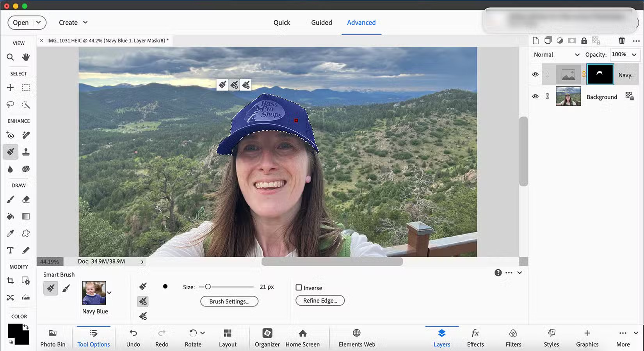The height and width of the screenshot is (351, 644).
Task: Delete layer using trash icon
Action: tap(622, 41)
